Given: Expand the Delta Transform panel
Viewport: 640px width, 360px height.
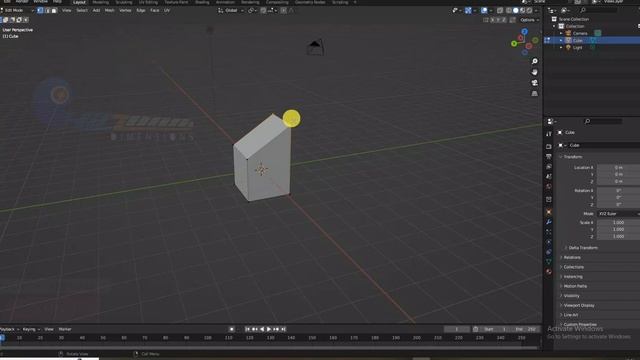Looking at the screenshot, I should [x=581, y=248].
